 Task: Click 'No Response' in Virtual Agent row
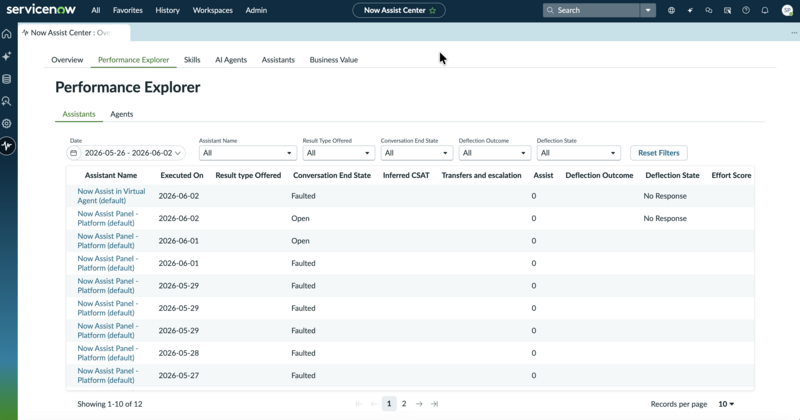click(665, 196)
